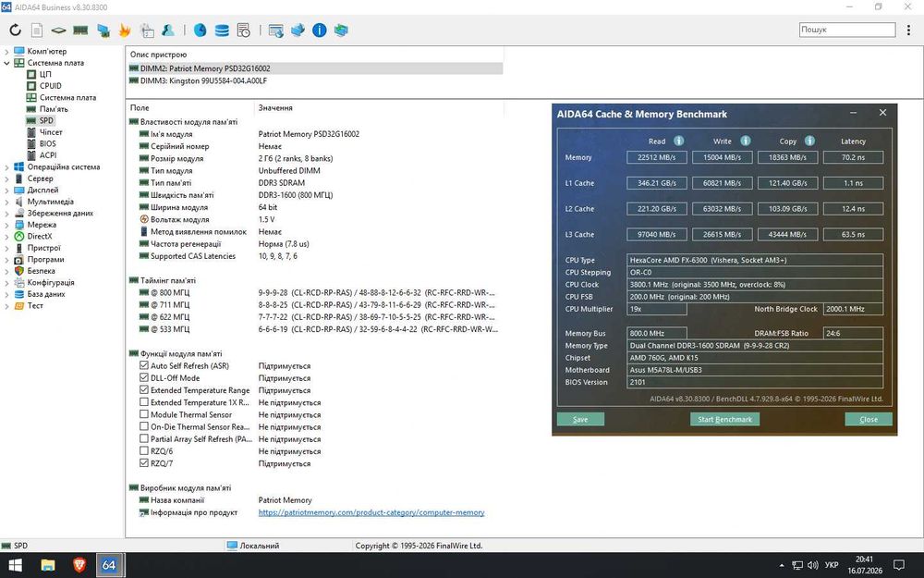Expand the Збереження даних node
Screen dimensions: 924x578
(x=6, y=214)
